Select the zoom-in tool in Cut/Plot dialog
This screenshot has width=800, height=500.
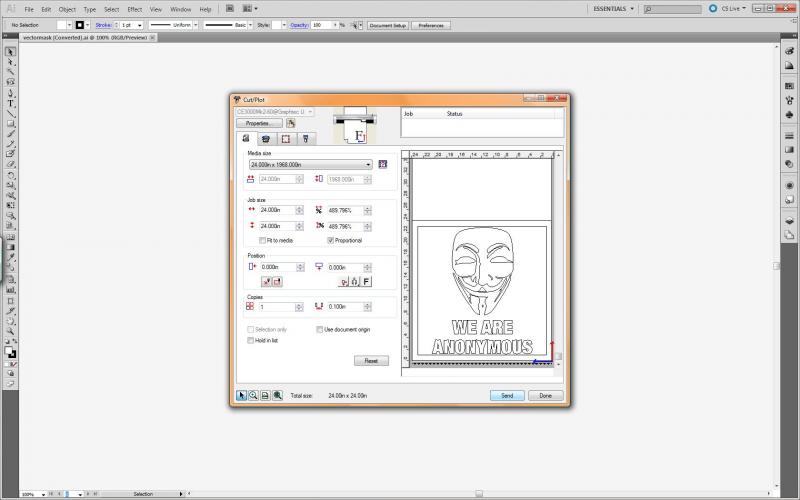point(253,395)
